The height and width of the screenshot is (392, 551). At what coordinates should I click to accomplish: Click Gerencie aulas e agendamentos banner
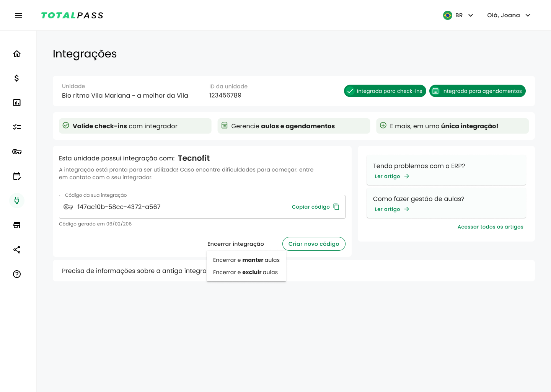point(294,126)
